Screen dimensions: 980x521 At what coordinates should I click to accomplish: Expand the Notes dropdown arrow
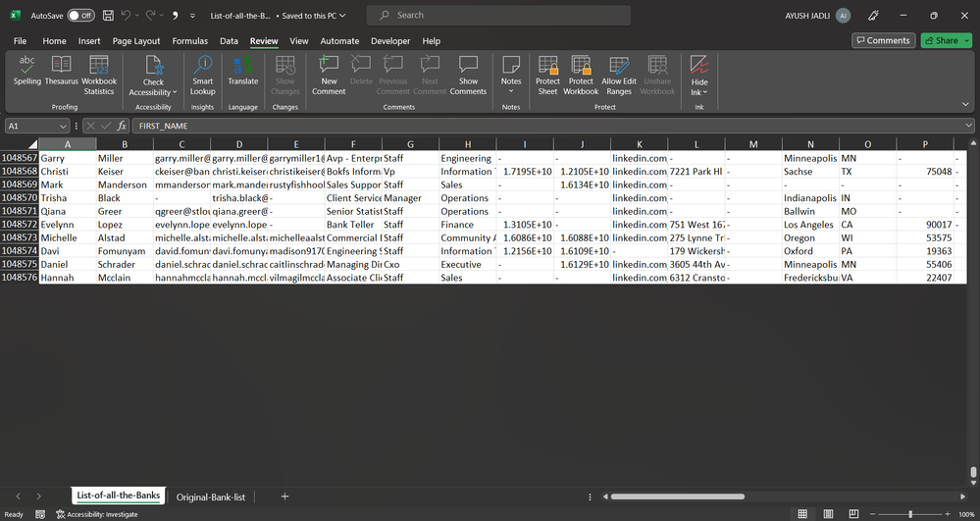(x=511, y=91)
